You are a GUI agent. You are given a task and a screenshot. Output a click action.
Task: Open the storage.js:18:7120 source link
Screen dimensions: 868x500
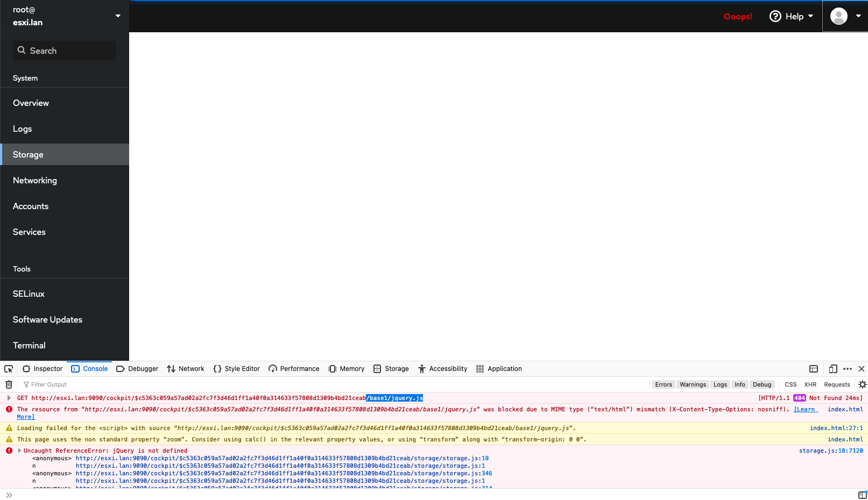coord(831,451)
